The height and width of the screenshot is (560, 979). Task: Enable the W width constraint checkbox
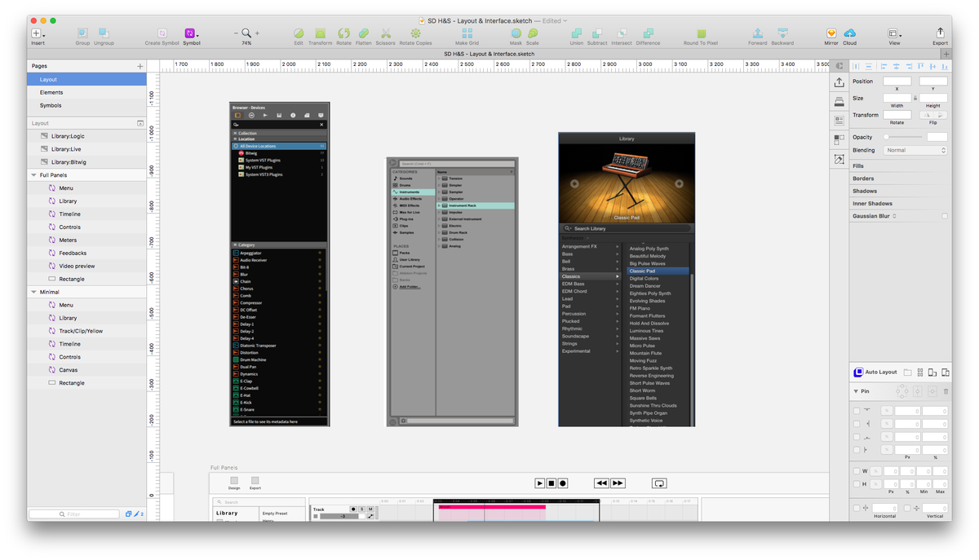click(856, 471)
